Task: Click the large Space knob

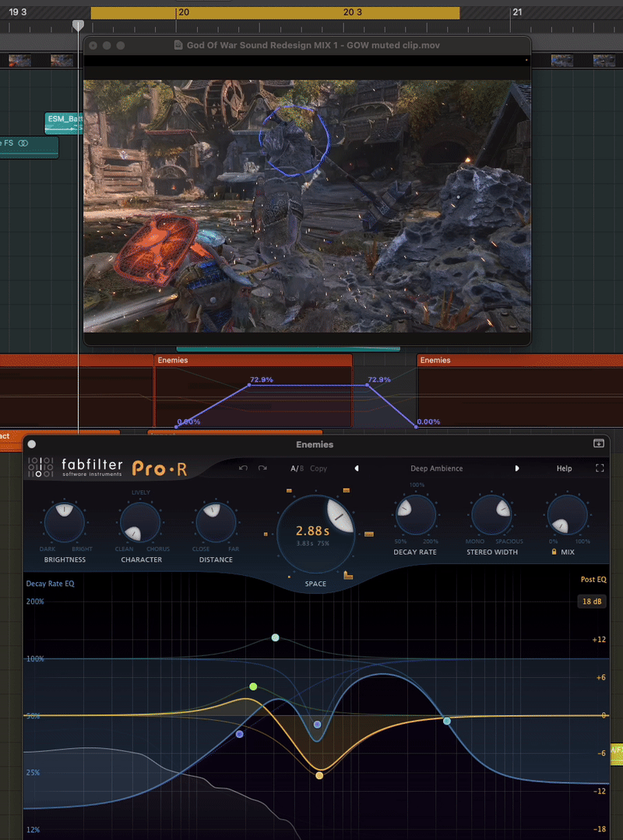Action: (315, 534)
